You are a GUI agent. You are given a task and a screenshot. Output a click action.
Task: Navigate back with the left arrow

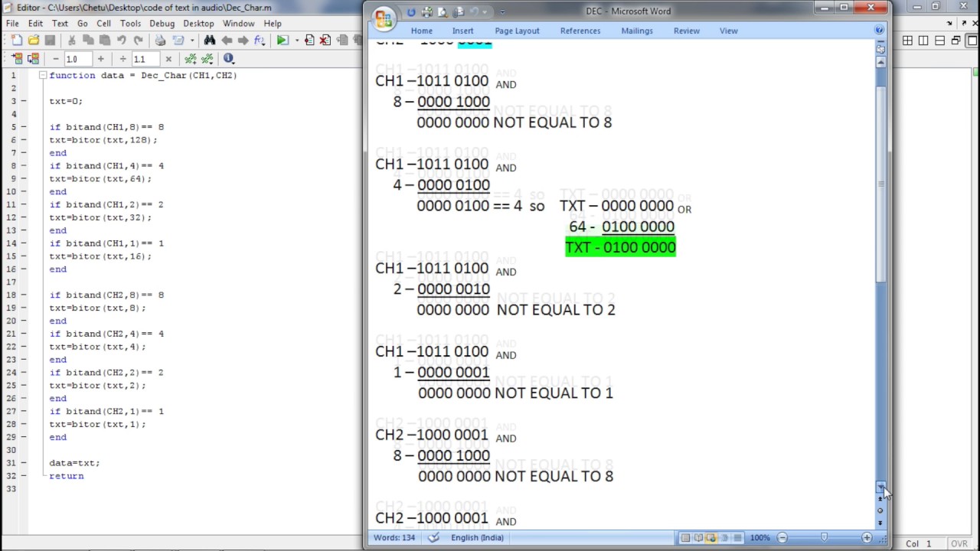pos(227,41)
